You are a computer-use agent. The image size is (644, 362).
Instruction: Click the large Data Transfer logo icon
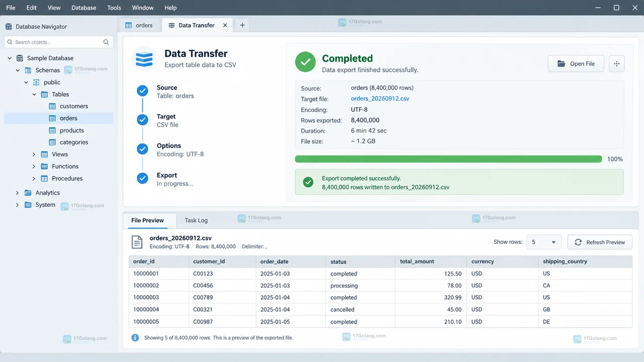144,58
